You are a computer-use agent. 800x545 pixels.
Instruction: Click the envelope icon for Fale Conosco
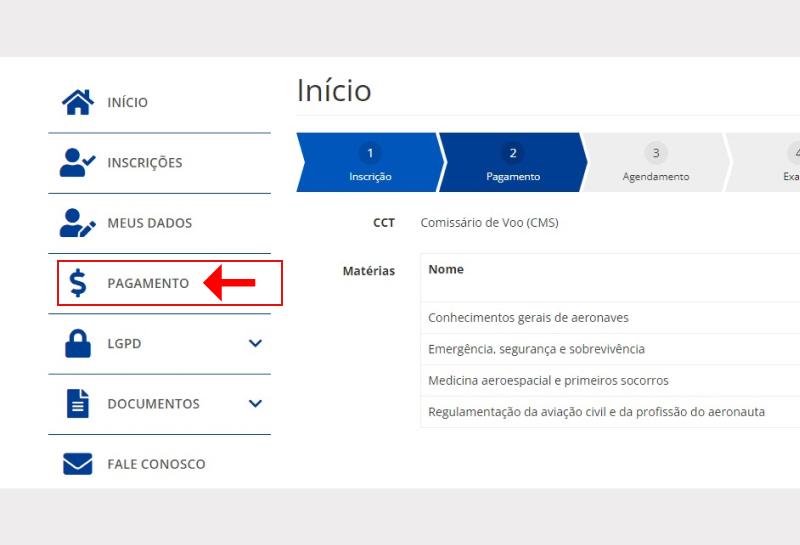pos(78,464)
